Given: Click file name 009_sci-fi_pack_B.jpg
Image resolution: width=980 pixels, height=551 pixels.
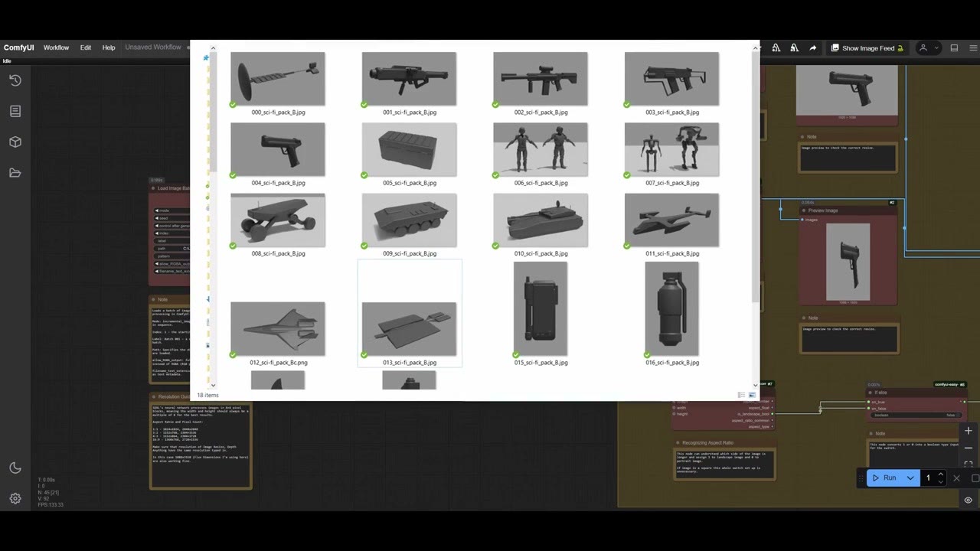Looking at the screenshot, I should coord(410,253).
